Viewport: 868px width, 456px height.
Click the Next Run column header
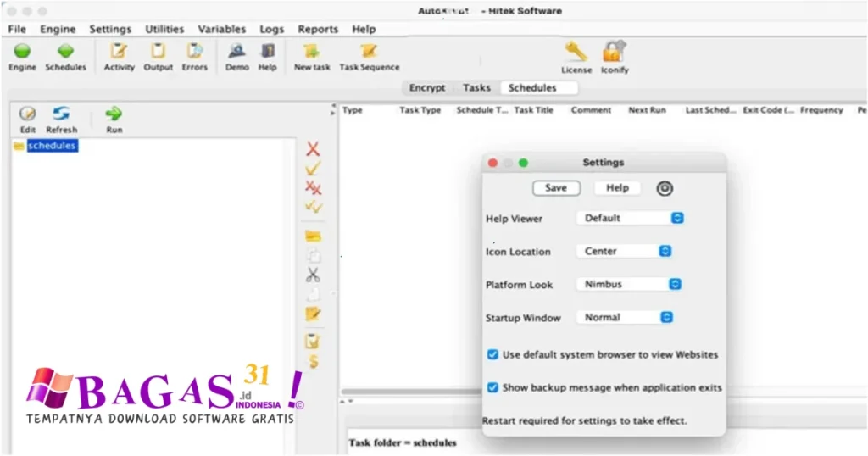point(647,110)
